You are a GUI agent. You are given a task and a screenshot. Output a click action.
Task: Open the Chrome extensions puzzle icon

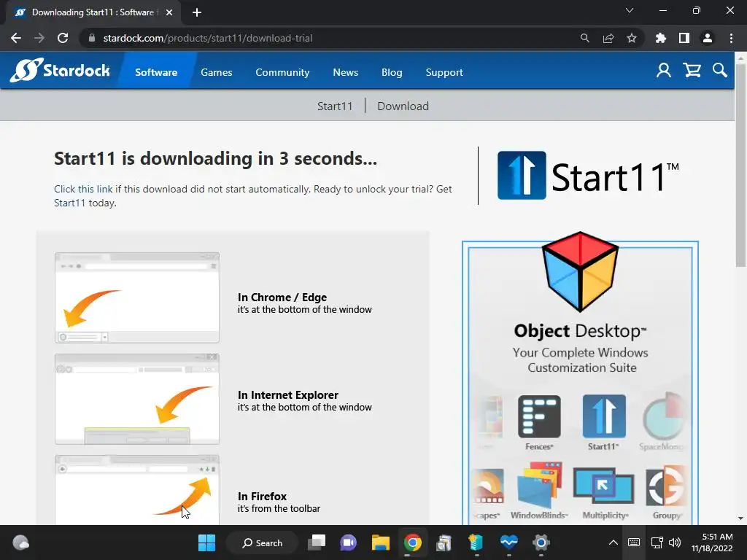pyautogui.click(x=660, y=38)
